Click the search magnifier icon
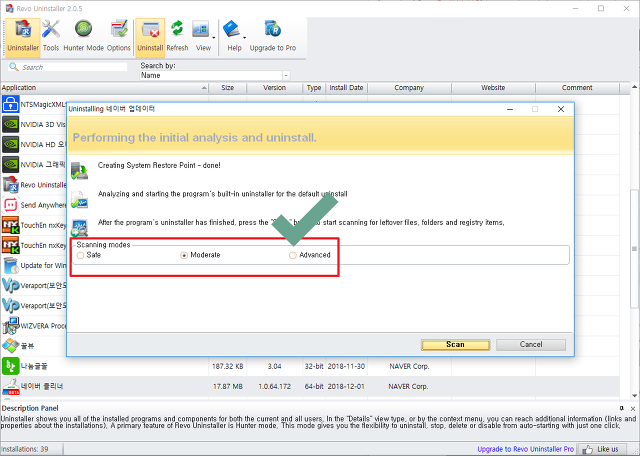 13,67
